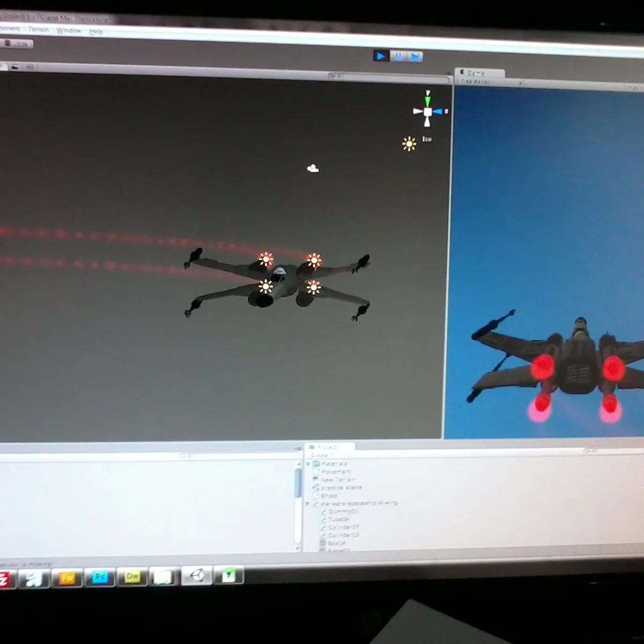Viewport: 644px width, 644px height.
Task: Click the blue Z axis gizmo cone
Action: click(x=438, y=112)
